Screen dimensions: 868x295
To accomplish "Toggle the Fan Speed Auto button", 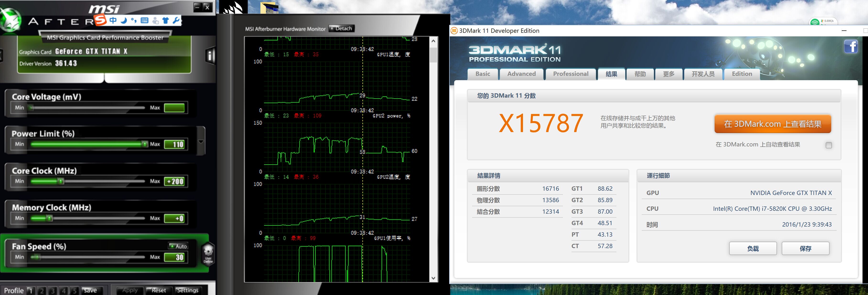I will [x=178, y=246].
